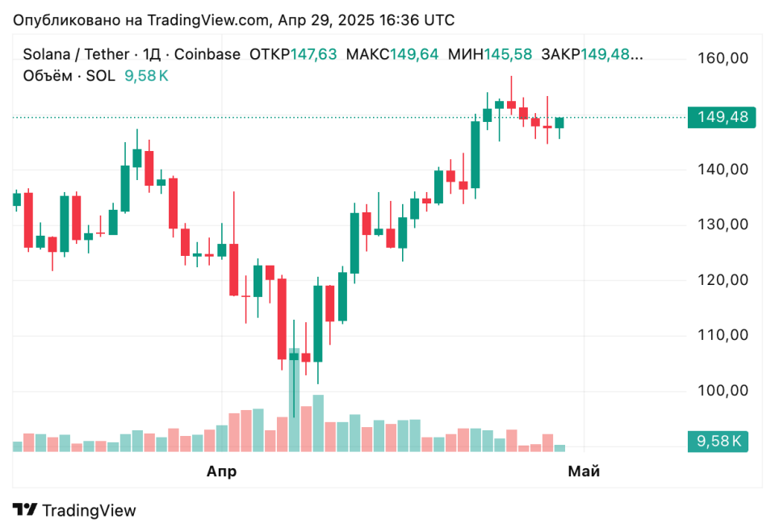
Task: Click the publication header text at top
Action: point(233,19)
